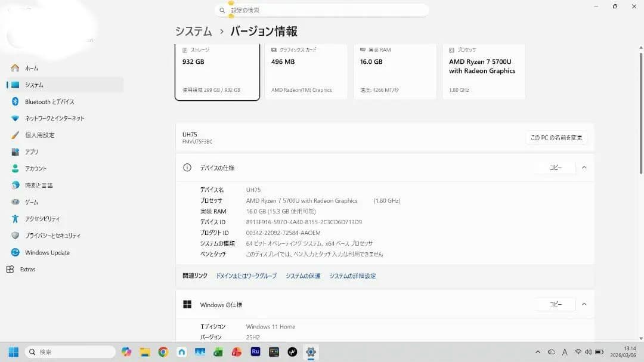Select the 実装 RAM 16.0 GB card

click(395, 71)
